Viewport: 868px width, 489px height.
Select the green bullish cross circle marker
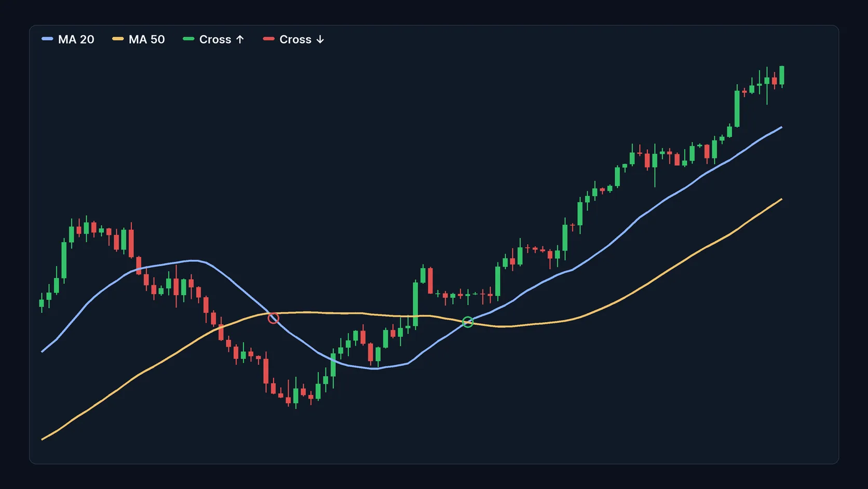click(468, 322)
